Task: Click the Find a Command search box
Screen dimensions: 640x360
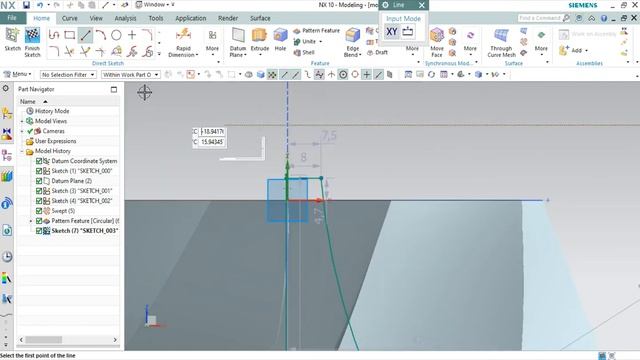Action: click(x=540, y=18)
